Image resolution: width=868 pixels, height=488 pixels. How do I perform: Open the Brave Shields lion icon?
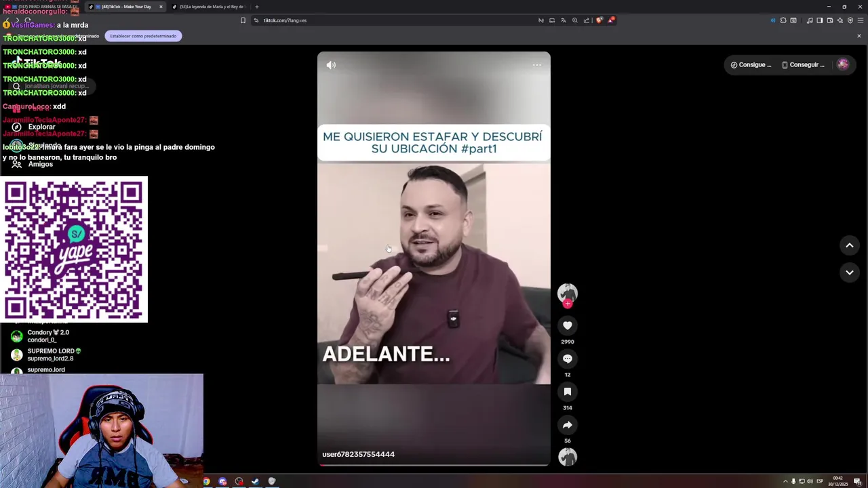pos(599,20)
